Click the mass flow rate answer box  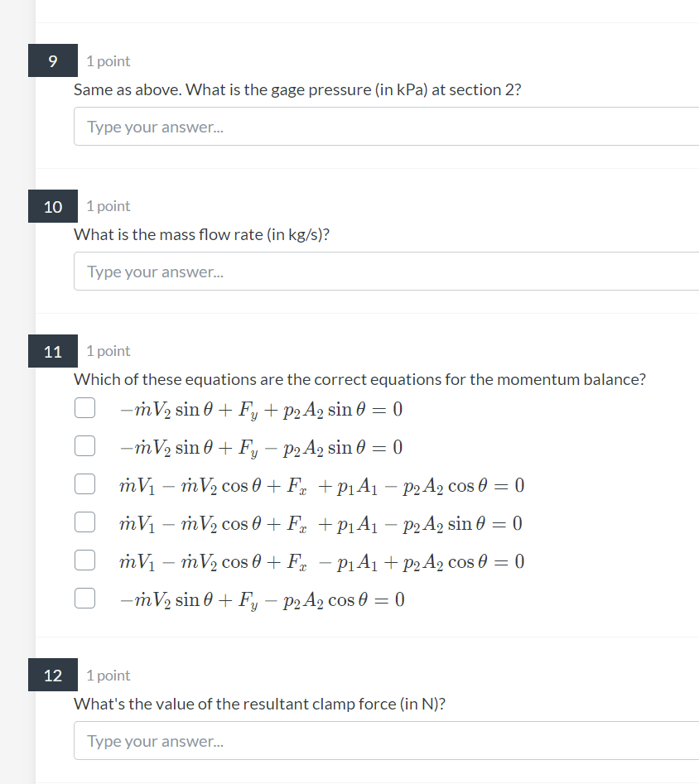(x=386, y=272)
